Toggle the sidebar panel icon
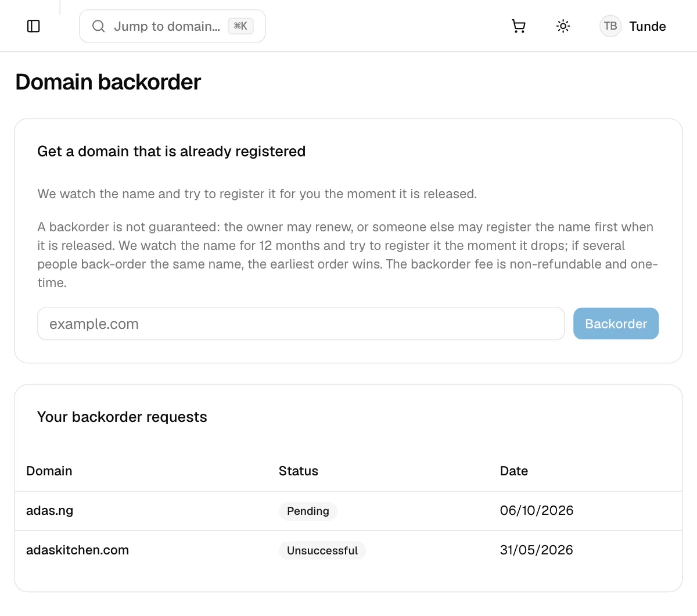 34,26
